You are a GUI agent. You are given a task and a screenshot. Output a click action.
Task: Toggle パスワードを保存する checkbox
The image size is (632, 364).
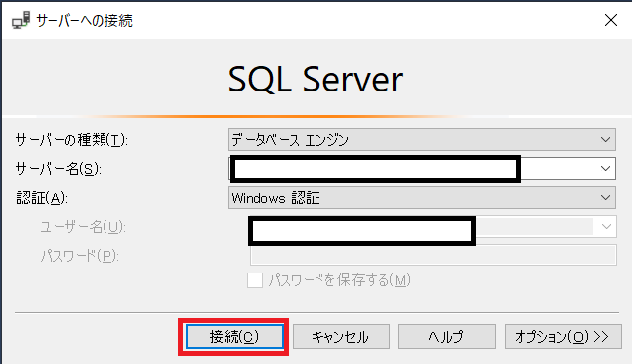[x=255, y=280]
